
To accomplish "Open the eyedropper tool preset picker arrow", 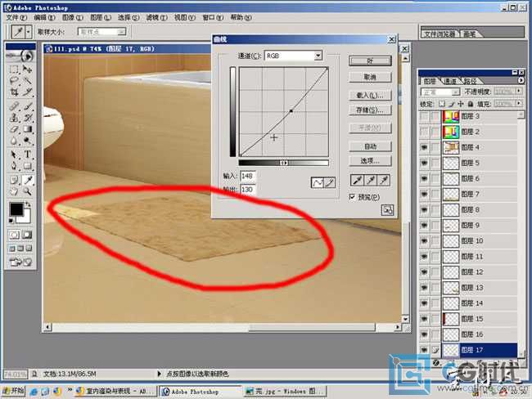I will pyautogui.click(x=29, y=32).
